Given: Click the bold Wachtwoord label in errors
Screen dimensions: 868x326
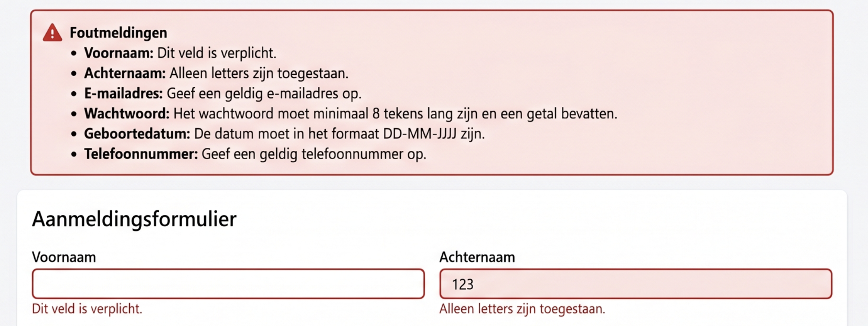Looking at the screenshot, I should pos(127,113).
